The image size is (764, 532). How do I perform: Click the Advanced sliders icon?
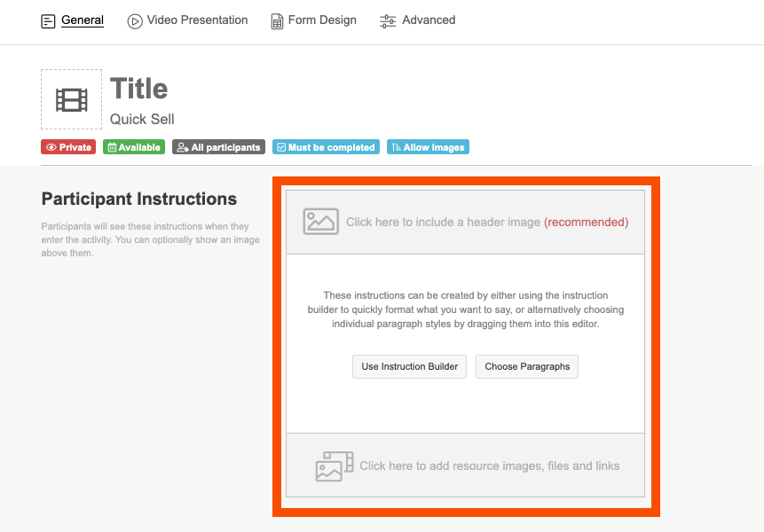point(388,21)
